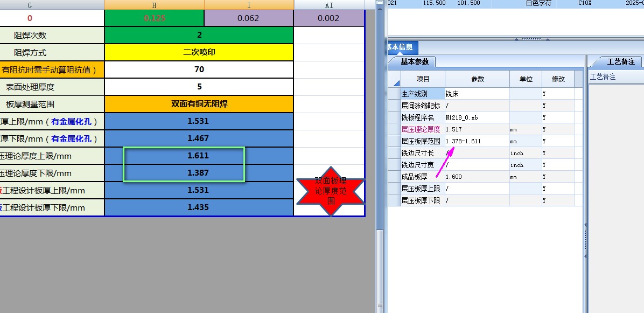The height and width of the screenshot is (313, 644).
Task: Select the 工程设计板厚上限/mm label cell
Action: pos(52,191)
